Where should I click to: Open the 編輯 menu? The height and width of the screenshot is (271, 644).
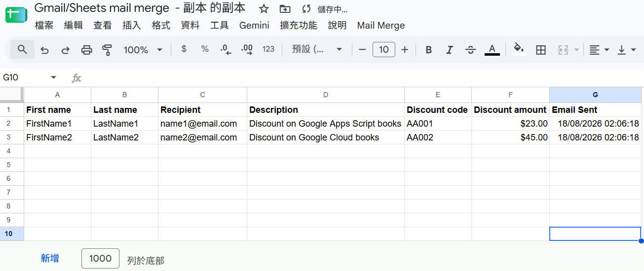point(74,25)
